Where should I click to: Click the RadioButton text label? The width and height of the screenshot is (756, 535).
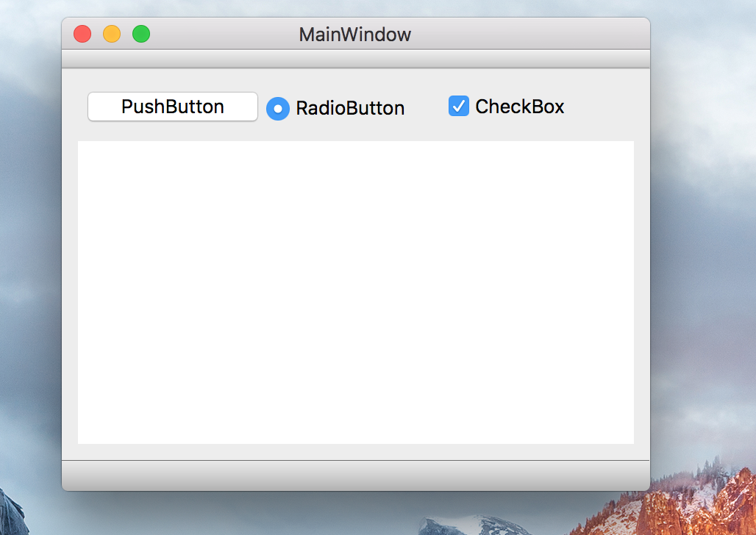[x=350, y=109]
